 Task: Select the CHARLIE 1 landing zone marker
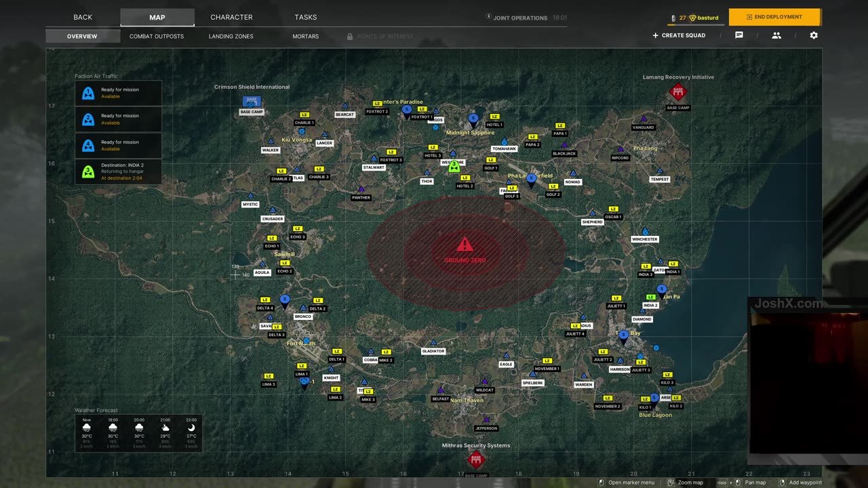point(304,115)
